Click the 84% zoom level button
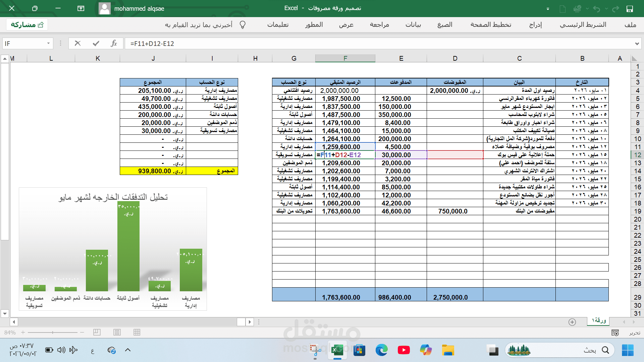Image resolution: width=644 pixels, height=362 pixels. pyautogui.click(x=10, y=333)
